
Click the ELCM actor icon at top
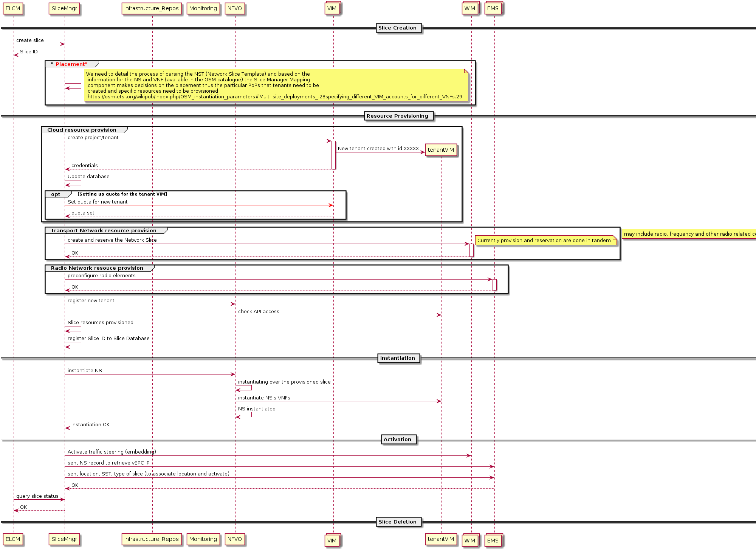(x=13, y=9)
